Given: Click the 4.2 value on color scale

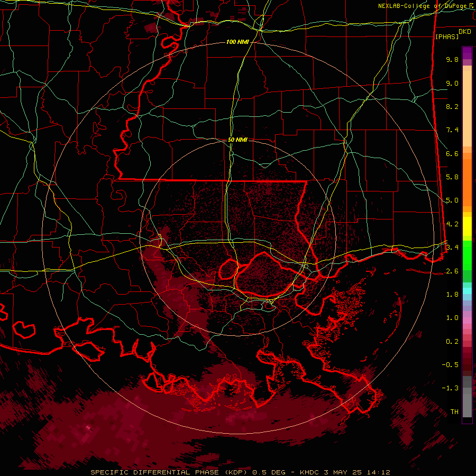Looking at the screenshot, I should click(x=452, y=224).
